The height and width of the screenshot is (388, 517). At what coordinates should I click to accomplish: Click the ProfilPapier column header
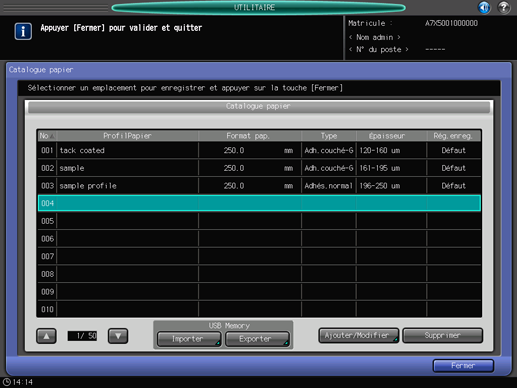[127, 136]
